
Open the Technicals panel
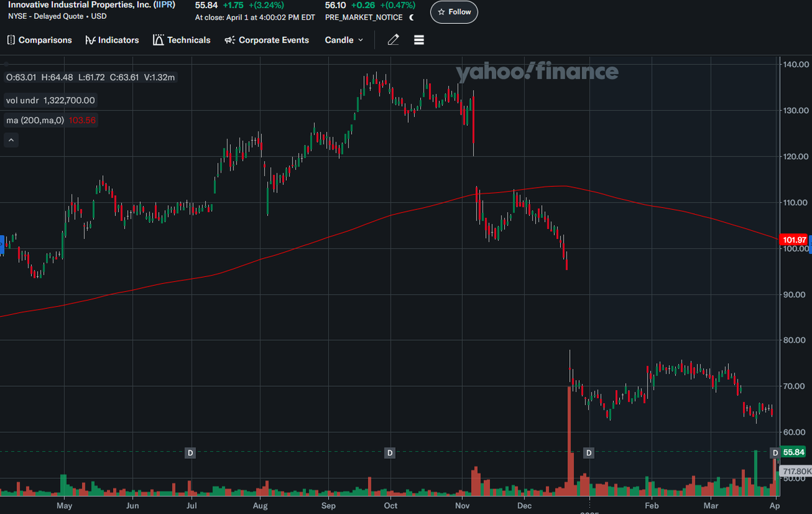(181, 40)
